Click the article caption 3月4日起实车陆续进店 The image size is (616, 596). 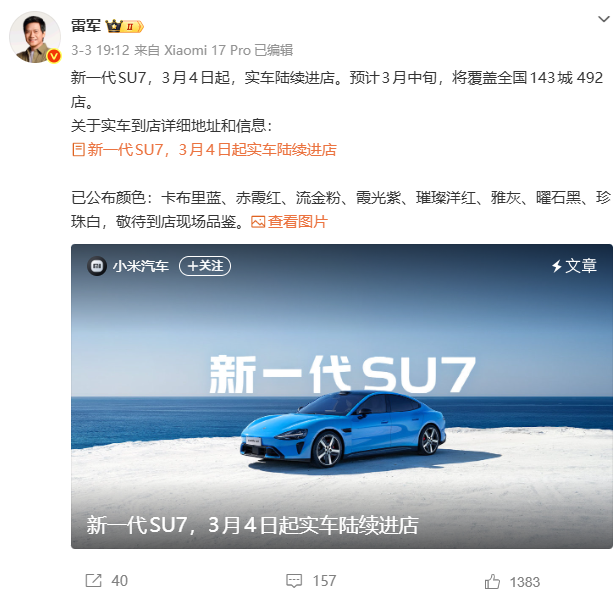(x=313, y=525)
